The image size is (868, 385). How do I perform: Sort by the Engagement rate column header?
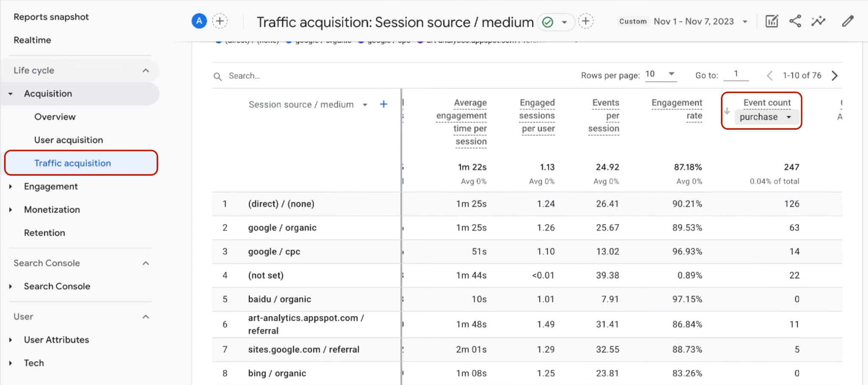click(677, 109)
